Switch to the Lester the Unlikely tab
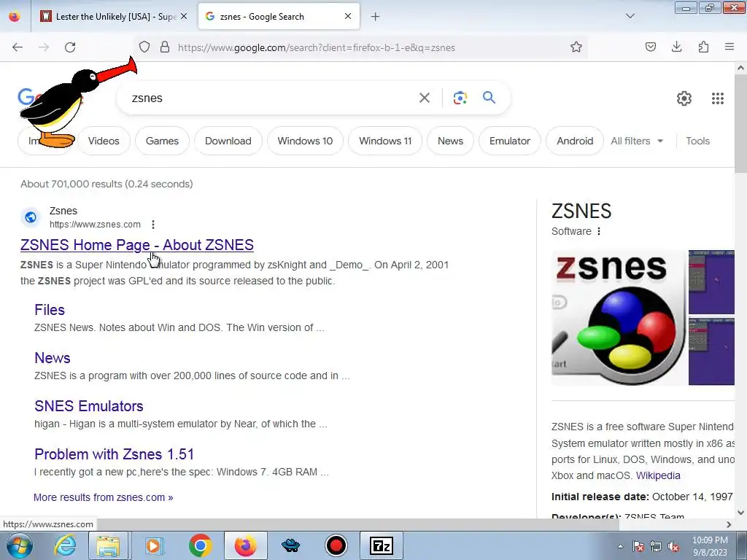Screen dimensions: 747x560 coord(115,16)
